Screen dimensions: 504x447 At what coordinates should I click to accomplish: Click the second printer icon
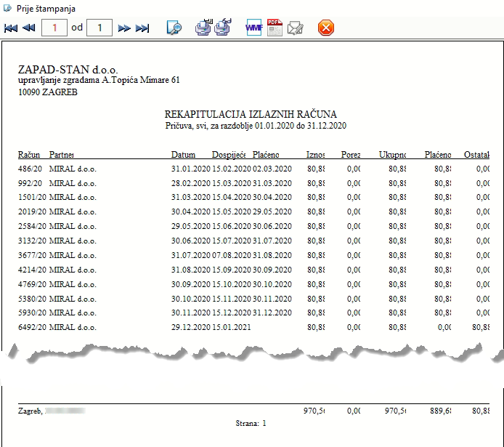coord(223,28)
